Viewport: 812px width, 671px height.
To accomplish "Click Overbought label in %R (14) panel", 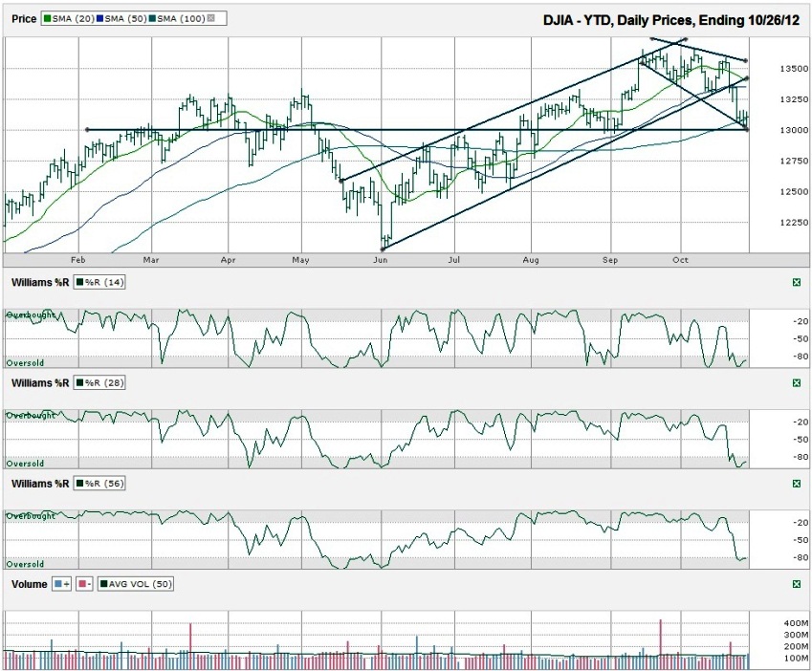I will click(x=31, y=314).
